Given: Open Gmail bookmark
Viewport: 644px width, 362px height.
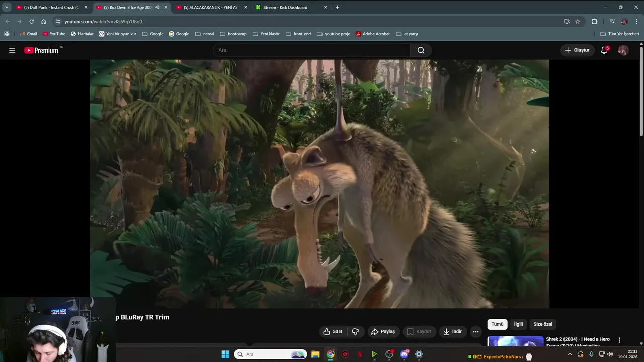Looking at the screenshot, I should coord(28,34).
